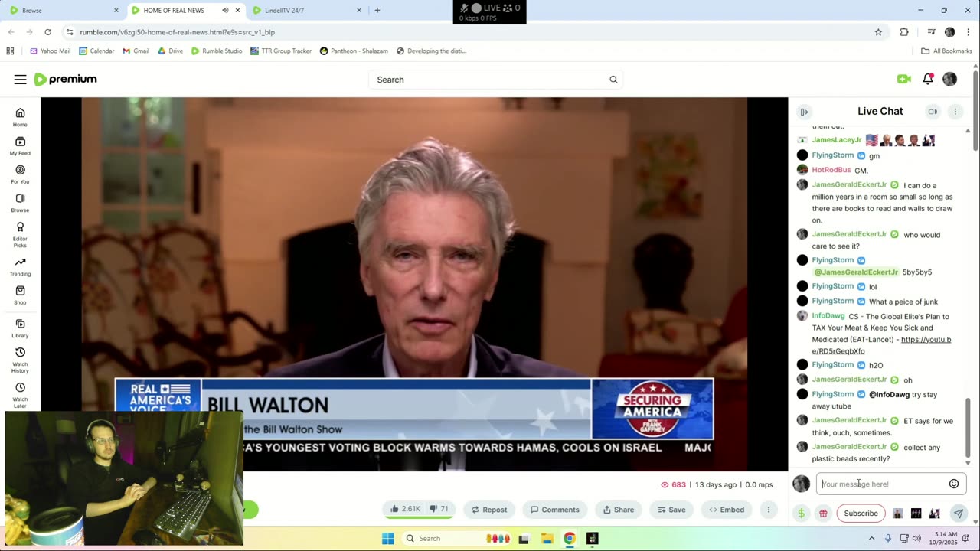Collapse the Live Chat panel
This screenshot has height=551, width=980.
coord(804,112)
